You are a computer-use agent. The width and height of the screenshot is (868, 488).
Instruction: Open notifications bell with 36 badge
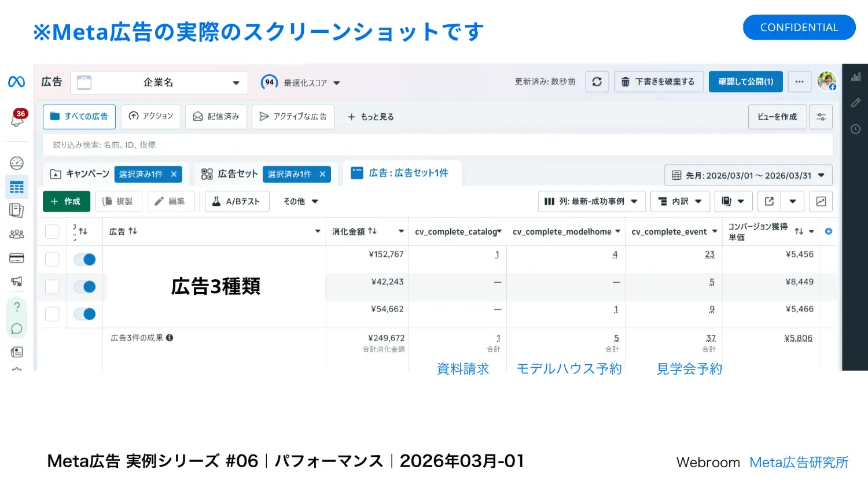click(17, 119)
